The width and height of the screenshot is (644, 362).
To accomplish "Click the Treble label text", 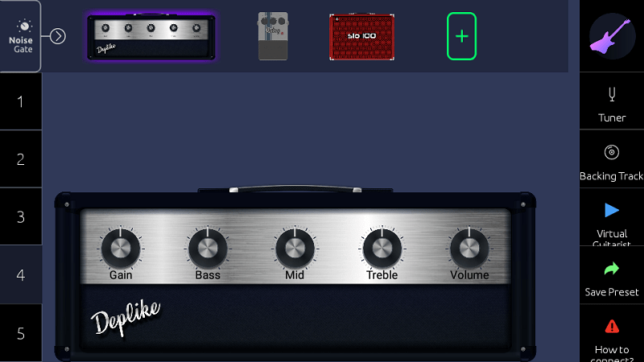I will coord(382,275).
